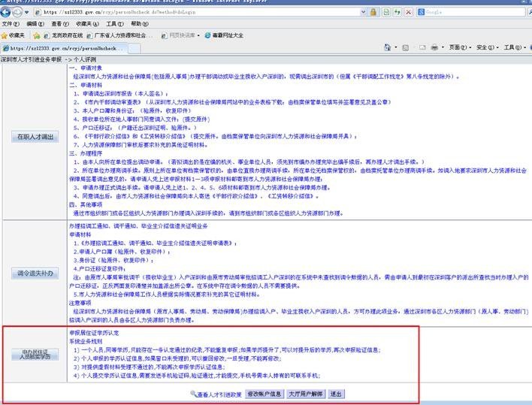Expand the Print options dropdown arrow
This screenshot has width=532, height=405.
click(443, 48)
